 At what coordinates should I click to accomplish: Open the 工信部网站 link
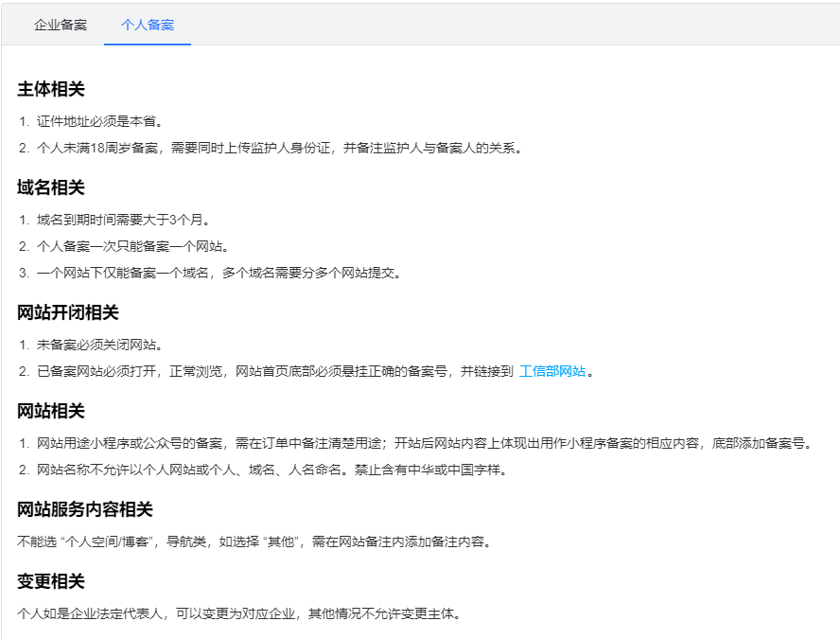tap(552, 371)
